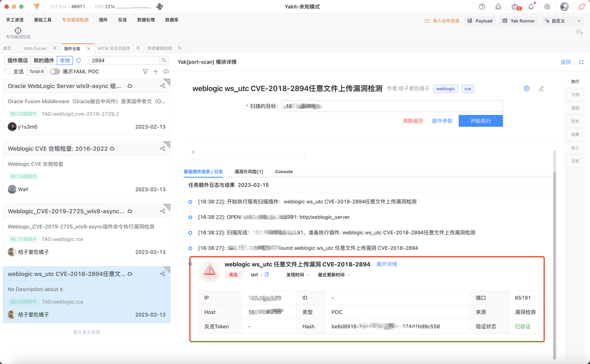Viewport: 590px width, 364px height.
Task: Toggle fullscreen for the module detail
Action: tap(581, 62)
